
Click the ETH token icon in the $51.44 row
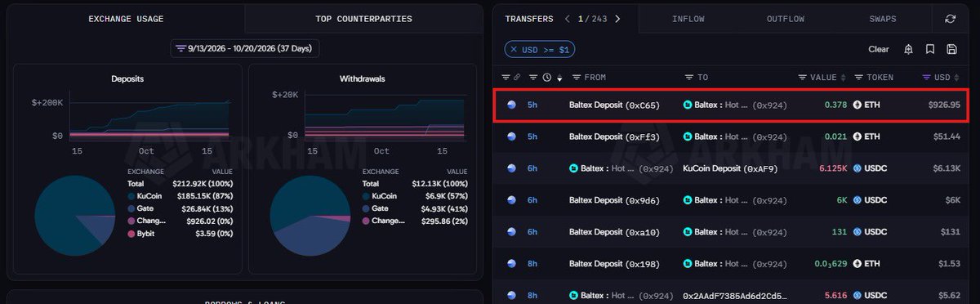pyautogui.click(x=857, y=136)
